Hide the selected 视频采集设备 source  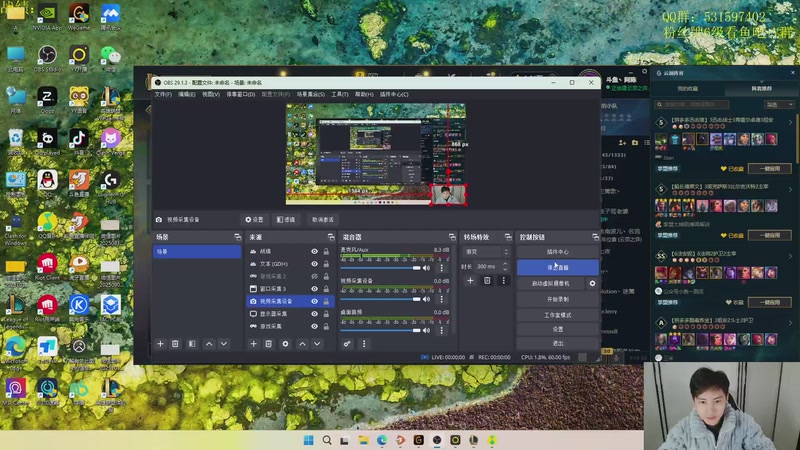(314, 301)
